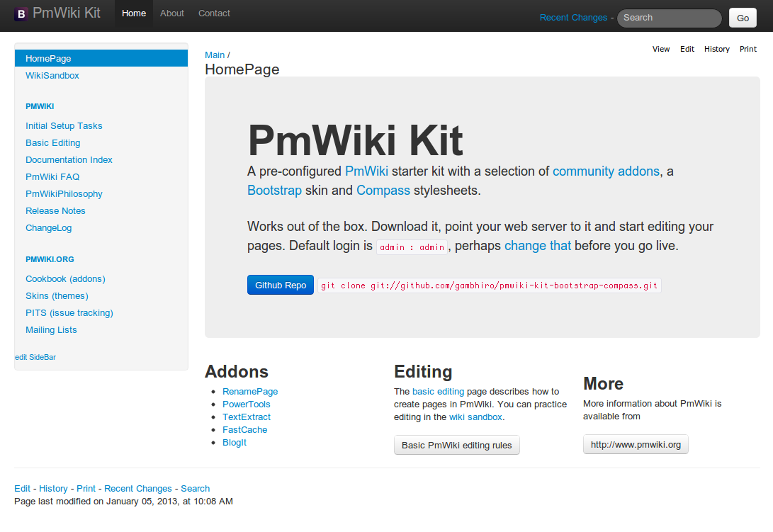773x532 pixels.
Task: Open community addons link
Action: [606, 171]
